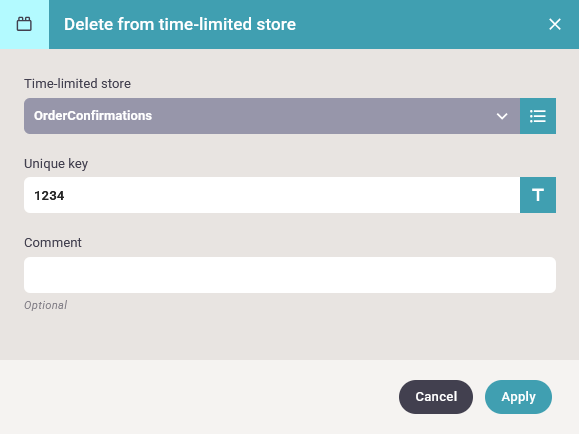Place cursor after 1234 in key field
The height and width of the screenshot is (434, 579).
(x=66, y=195)
